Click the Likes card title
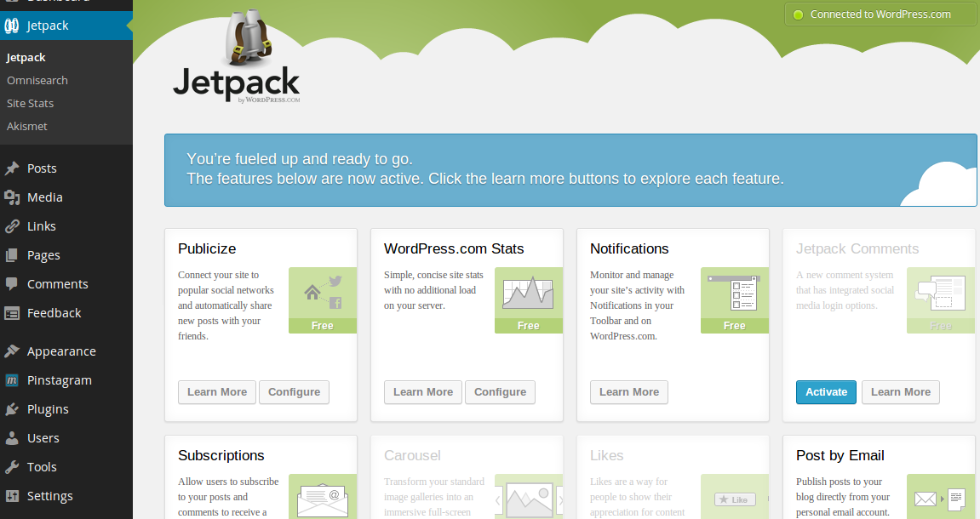The height and width of the screenshot is (519, 980). (x=607, y=455)
